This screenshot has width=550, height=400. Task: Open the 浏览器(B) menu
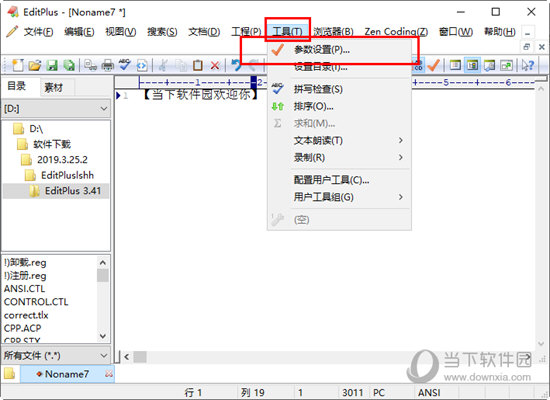pyautogui.click(x=333, y=32)
